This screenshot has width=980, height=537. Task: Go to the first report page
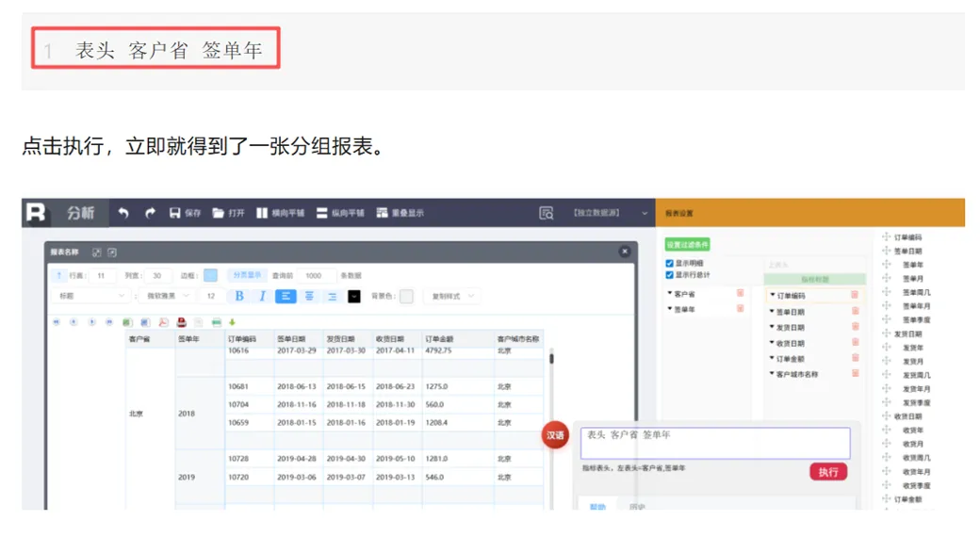(57, 322)
